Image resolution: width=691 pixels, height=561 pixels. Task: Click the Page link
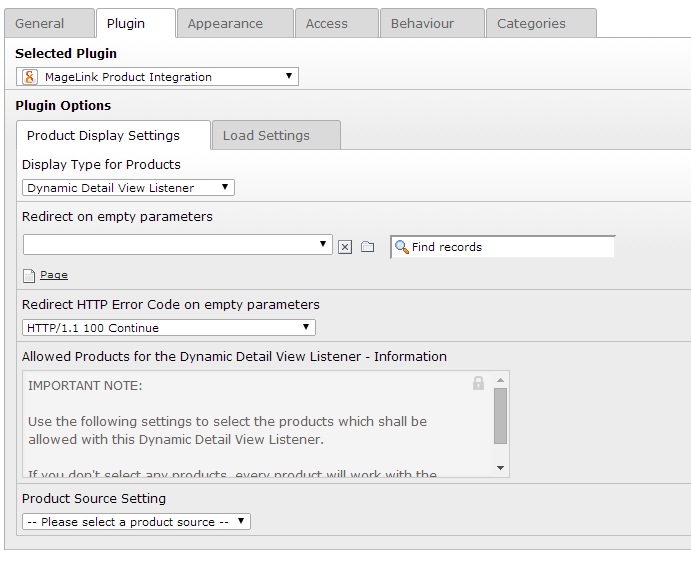[54, 275]
